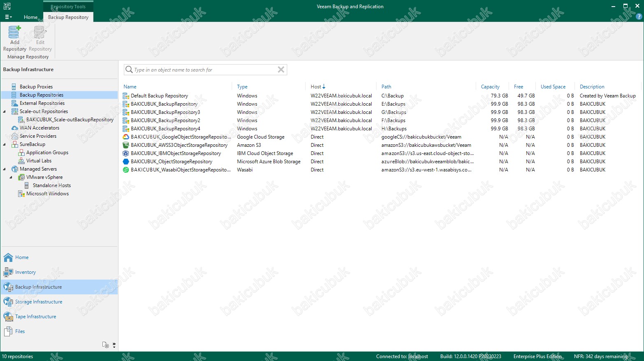
Task: Click the search magnifier icon
Action: click(129, 69)
